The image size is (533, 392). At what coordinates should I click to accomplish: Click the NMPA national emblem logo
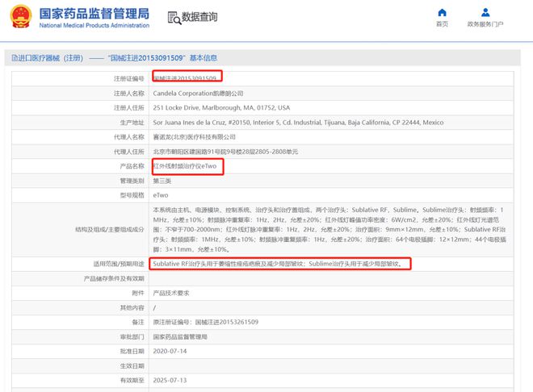pyautogui.click(x=21, y=16)
